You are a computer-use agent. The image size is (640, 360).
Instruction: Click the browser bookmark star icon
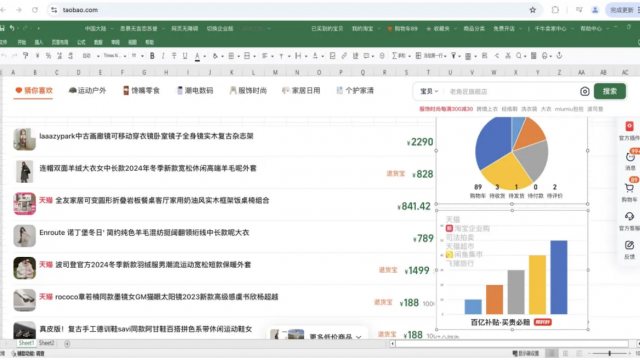(x=533, y=10)
